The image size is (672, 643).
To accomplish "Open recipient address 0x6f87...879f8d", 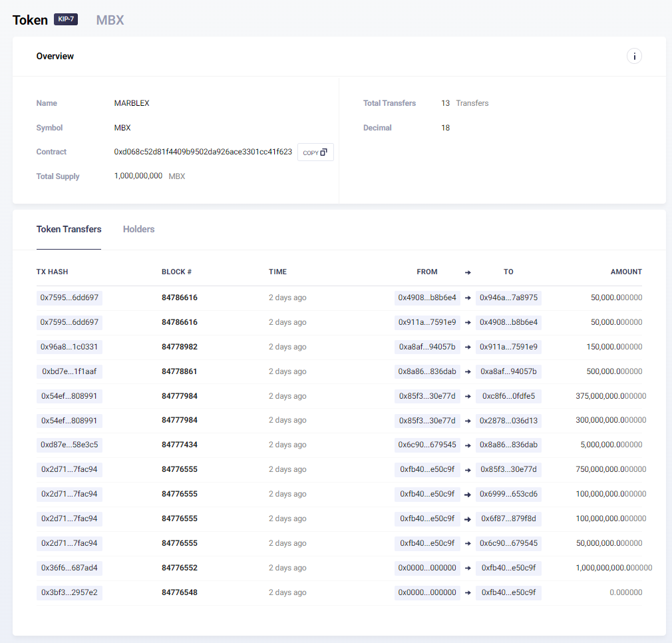I will 508,519.
